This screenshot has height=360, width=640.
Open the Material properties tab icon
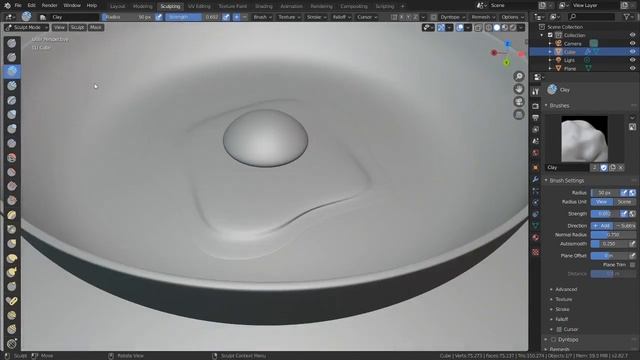(x=536, y=238)
